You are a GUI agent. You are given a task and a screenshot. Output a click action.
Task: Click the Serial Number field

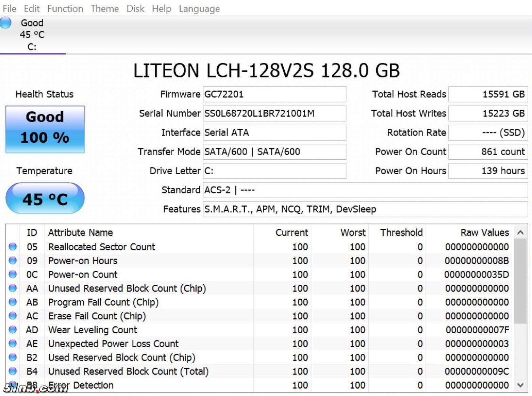[x=274, y=113]
